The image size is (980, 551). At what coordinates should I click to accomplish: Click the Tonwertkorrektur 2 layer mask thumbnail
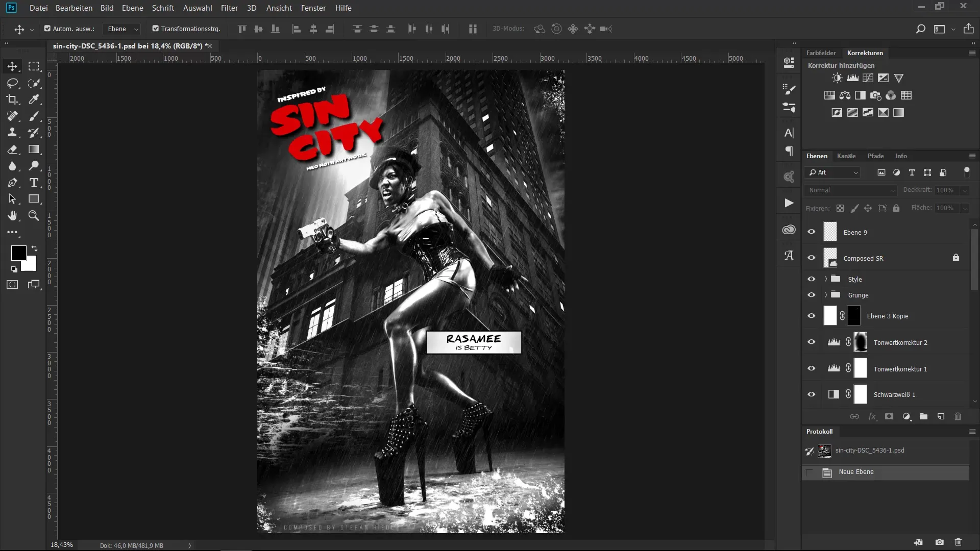pyautogui.click(x=861, y=342)
